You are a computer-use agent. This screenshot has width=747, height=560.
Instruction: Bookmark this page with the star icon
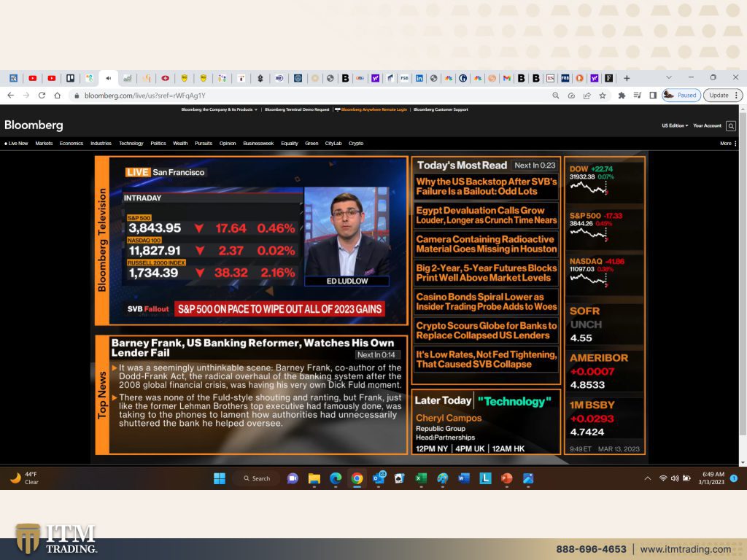pyautogui.click(x=603, y=96)
